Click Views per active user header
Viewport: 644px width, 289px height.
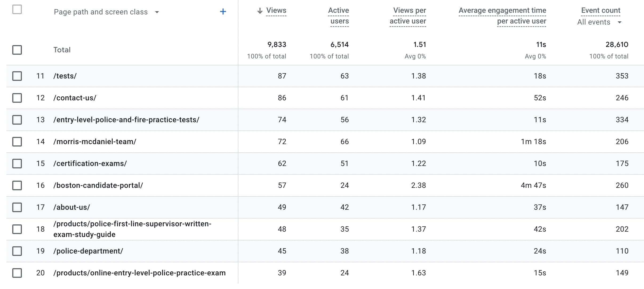408,15
